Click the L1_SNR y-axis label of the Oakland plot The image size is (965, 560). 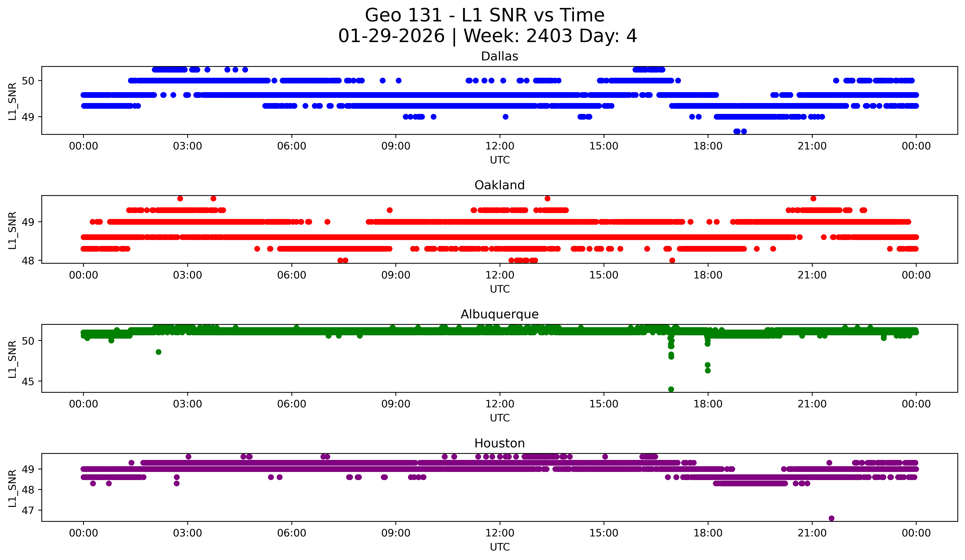[12, 230]
